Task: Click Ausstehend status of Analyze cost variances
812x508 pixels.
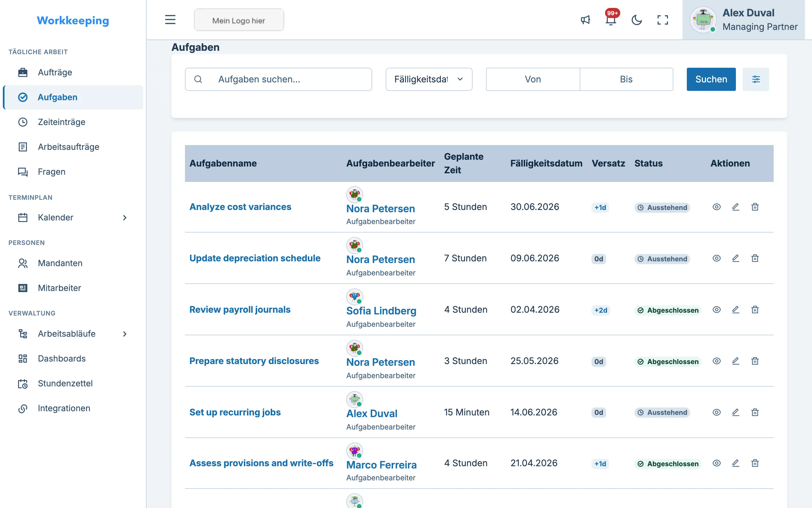Action: tap(662, 208)
